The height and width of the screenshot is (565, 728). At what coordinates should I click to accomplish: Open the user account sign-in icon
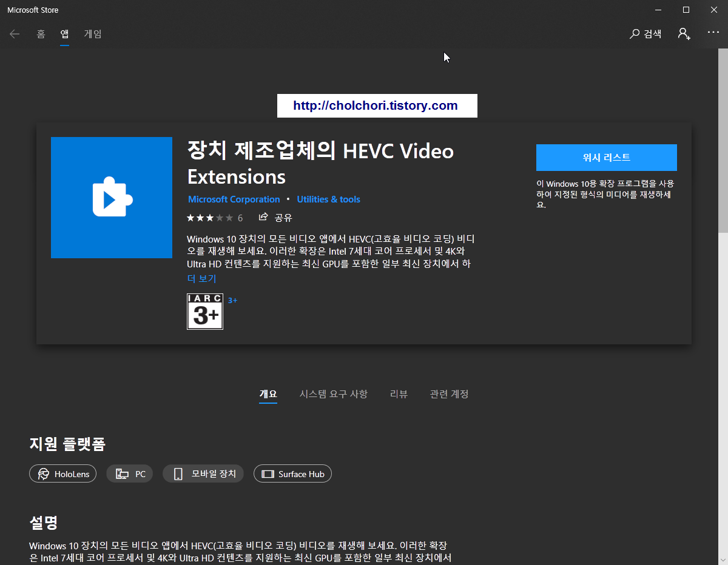pyautogui.click(x=684, y=34)
